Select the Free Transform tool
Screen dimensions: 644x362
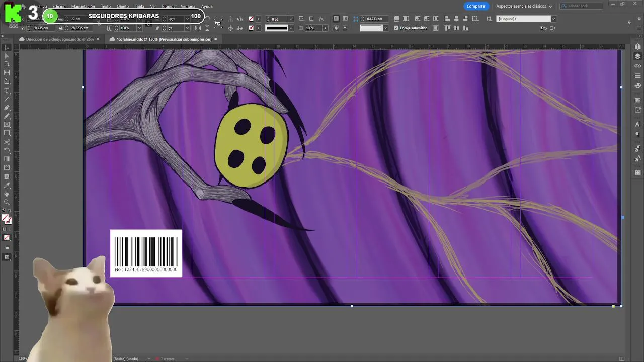pyautogui.click(x=7, y=150)
